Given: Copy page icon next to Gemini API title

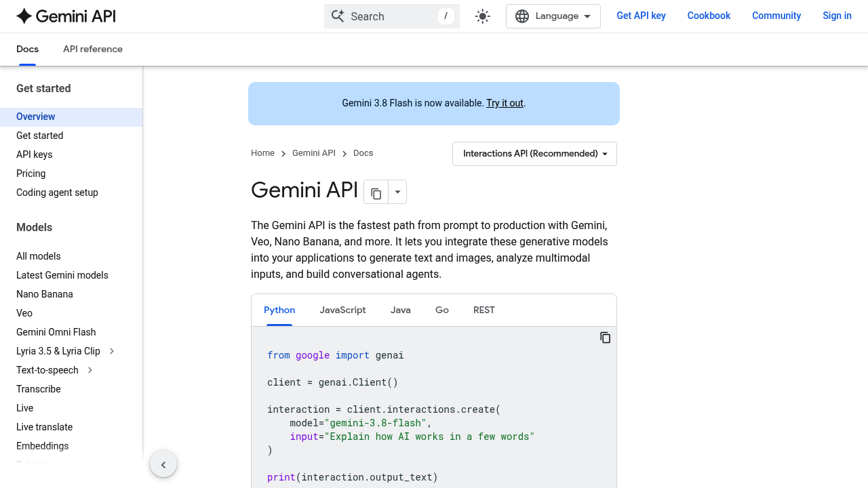Looking at the screenshot, I should tap(376, 192).
